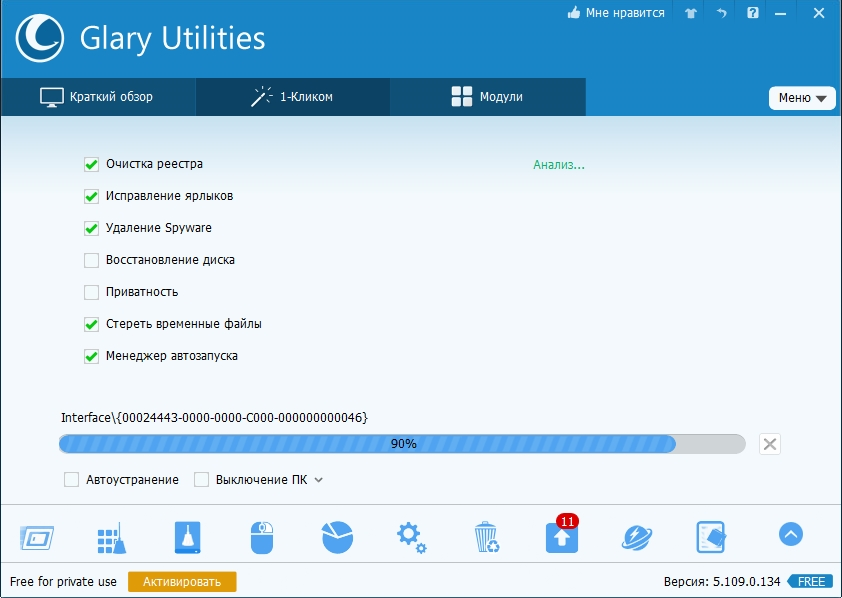Open the first bottom toolbar screen icon

(x=37, y=537)
